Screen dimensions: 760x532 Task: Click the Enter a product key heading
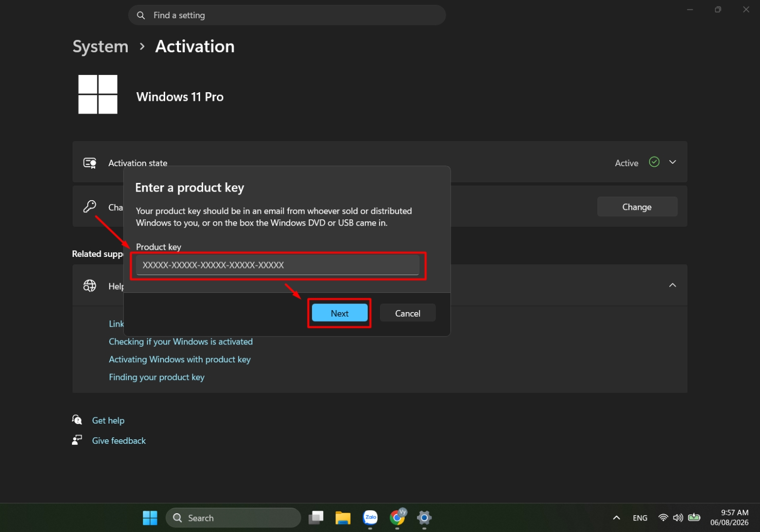[x=189, y=188]
